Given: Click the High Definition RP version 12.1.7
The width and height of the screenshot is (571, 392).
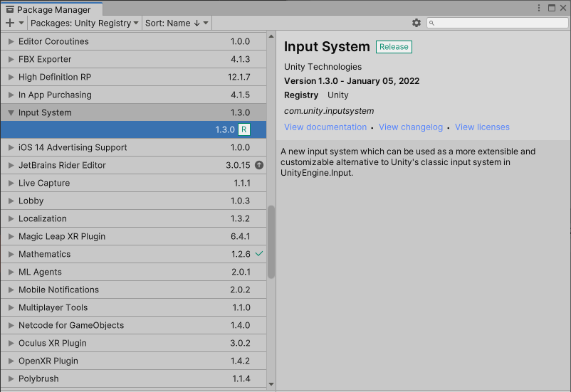Looking at the screenshot, I should tap(239, 77).
